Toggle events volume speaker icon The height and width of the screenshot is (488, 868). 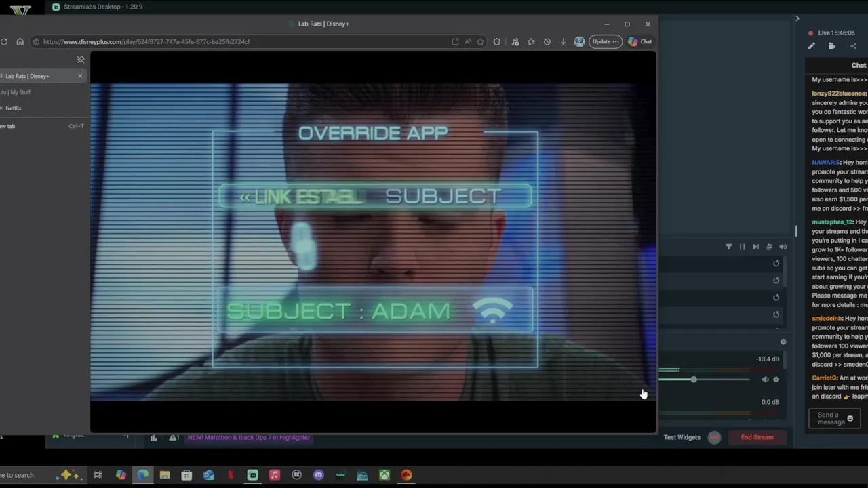point(783,247)
